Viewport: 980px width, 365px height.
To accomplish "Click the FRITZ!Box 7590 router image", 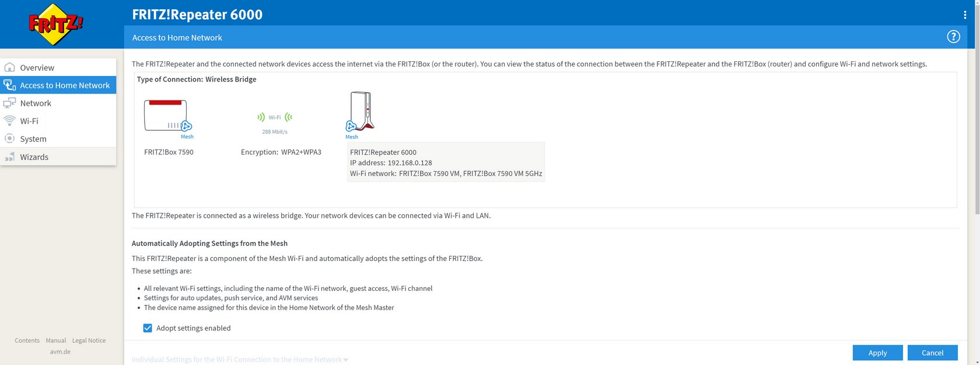I will click(x=166, y=115).
